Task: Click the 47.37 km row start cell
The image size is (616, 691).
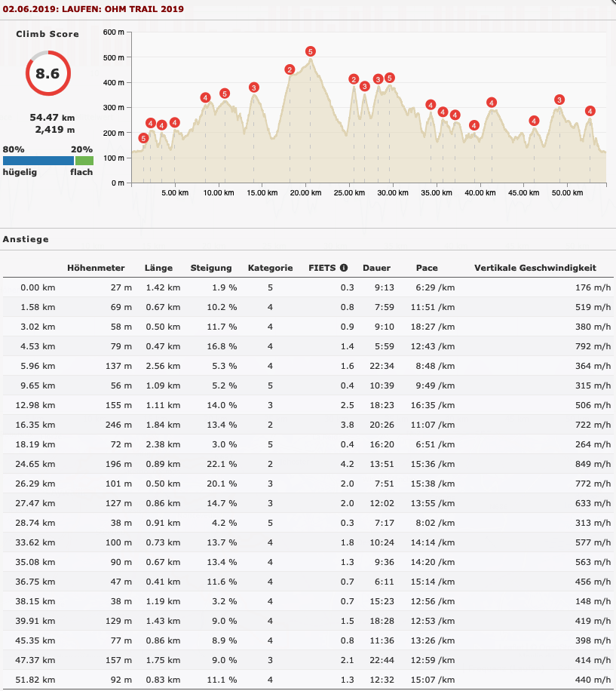Action: [x=35, y=660]
